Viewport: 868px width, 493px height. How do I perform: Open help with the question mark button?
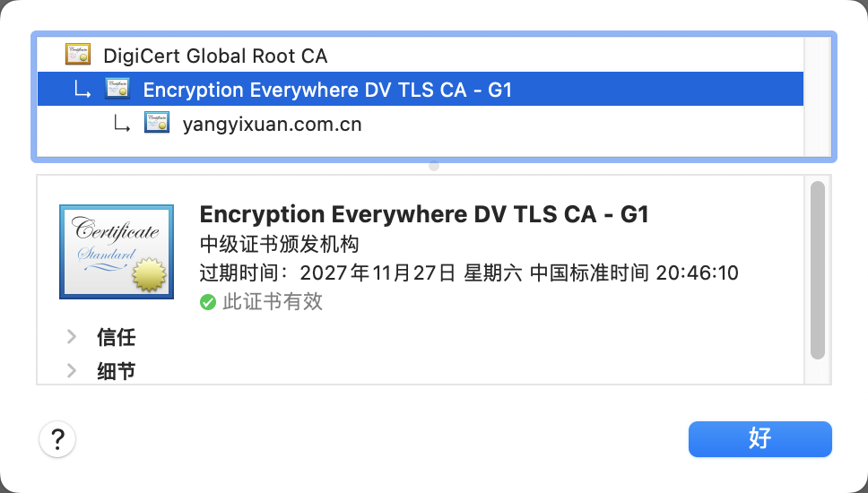pos(57,439)
